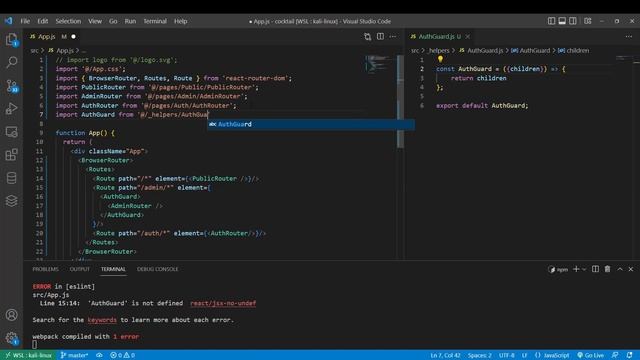
Task: Open the Search view in activity bar
Action: pos(11,62)
